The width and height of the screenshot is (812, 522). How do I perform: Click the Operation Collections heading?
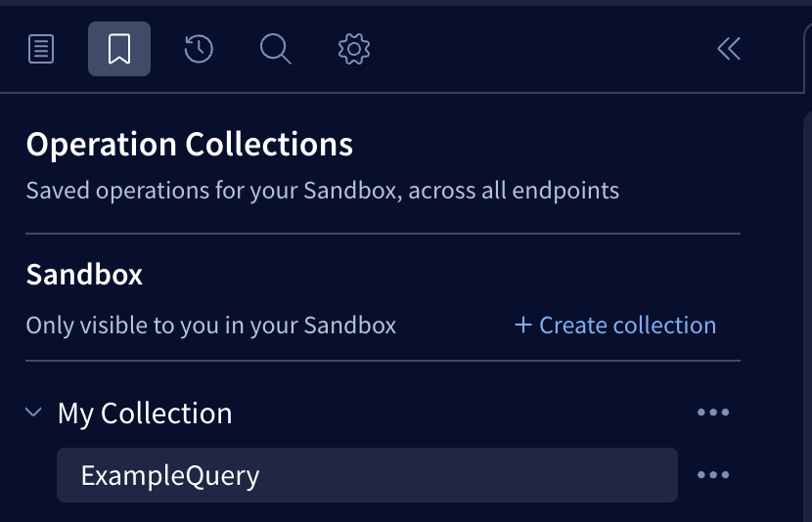tap(189, 145)
